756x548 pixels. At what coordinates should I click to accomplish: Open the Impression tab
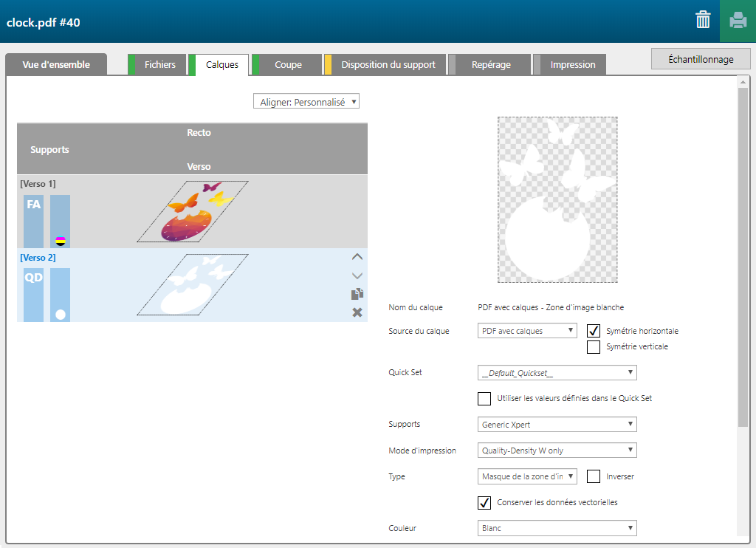569,65
